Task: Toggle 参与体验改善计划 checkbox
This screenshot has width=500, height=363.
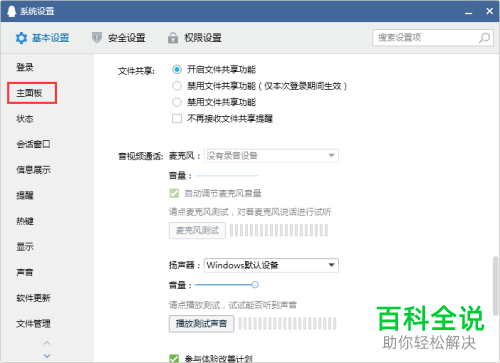Action: point(174,359)
